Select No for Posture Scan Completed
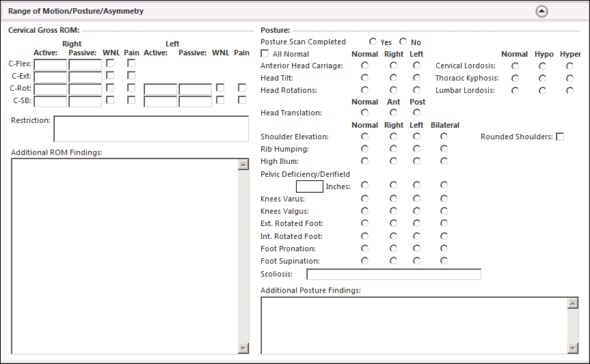 [403, 42]
